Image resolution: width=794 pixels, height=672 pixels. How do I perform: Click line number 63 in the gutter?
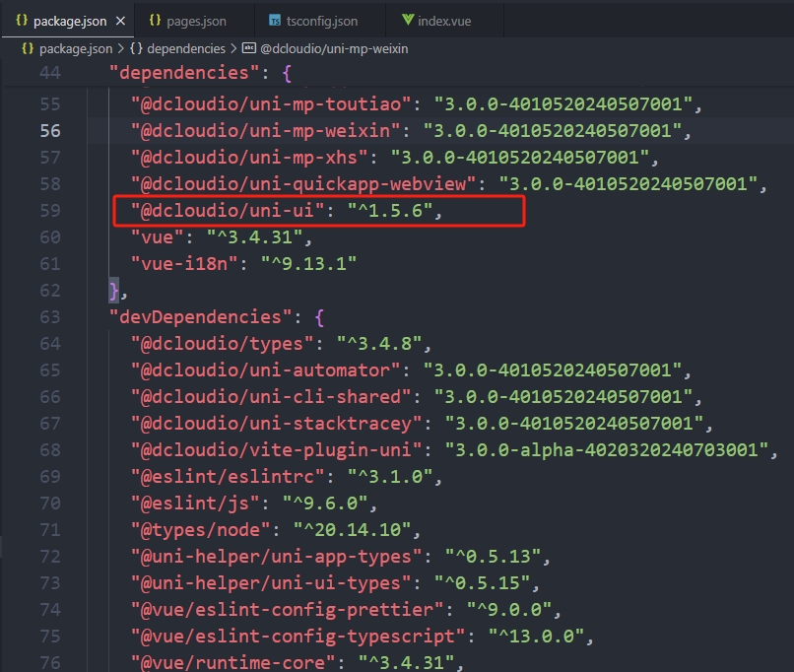[x=49, y=316]
